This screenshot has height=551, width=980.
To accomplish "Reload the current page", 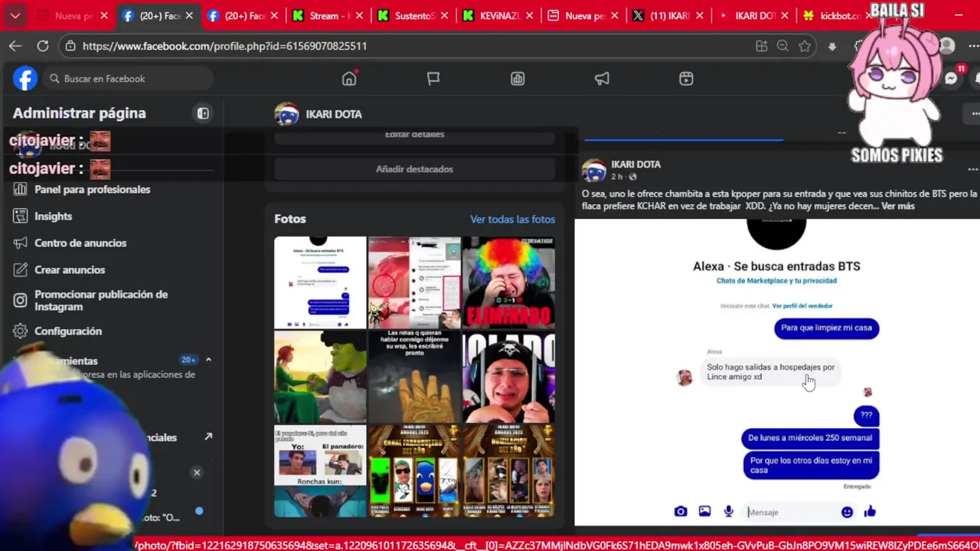I will (43, 46).
